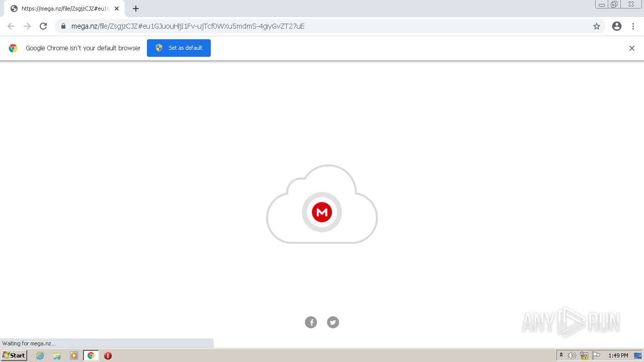The height and width of the screenshot is (362, 644).
Task: Open a new tab with plus button
Action: 136,9
